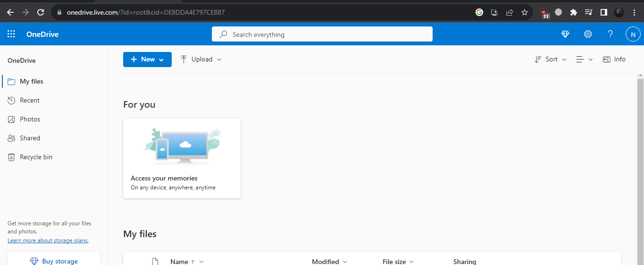Viewport: 644px width, 265px height.
Task: Open the Chrome three-dot menu
Action: [634, 12]
